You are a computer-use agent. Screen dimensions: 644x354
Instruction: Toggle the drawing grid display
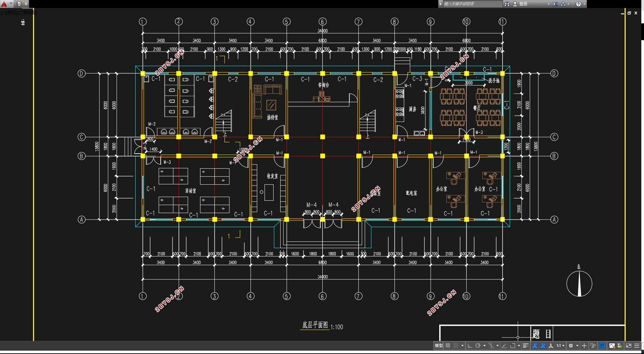(448, 346)
